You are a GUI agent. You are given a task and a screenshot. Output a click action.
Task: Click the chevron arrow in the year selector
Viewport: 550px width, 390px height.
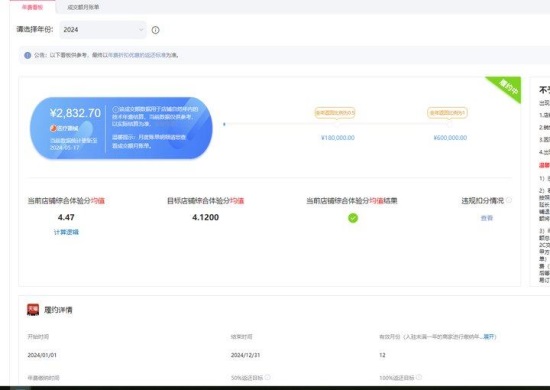tap(141, 30)
